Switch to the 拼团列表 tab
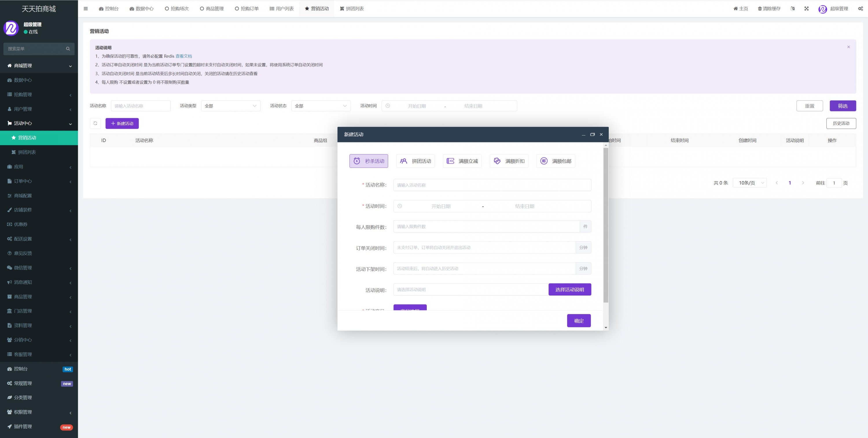 click(352, 9)
